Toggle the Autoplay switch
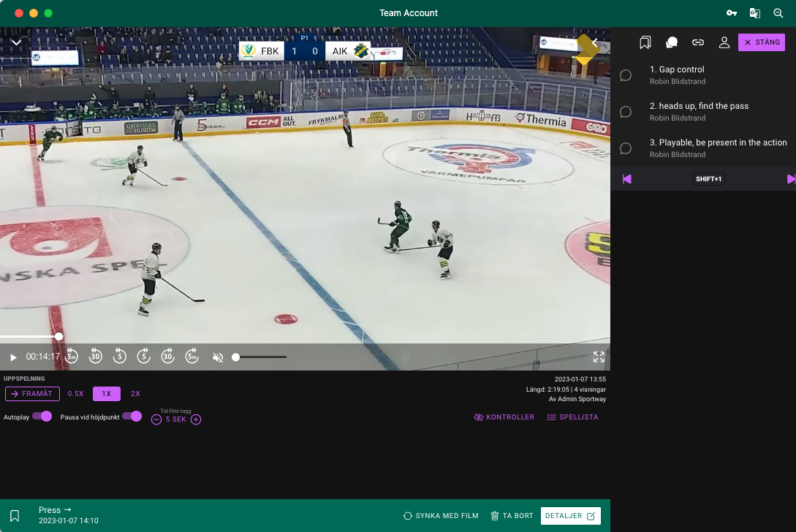The width and height of the screenshot is (796, 532). (x=42, y=416)
